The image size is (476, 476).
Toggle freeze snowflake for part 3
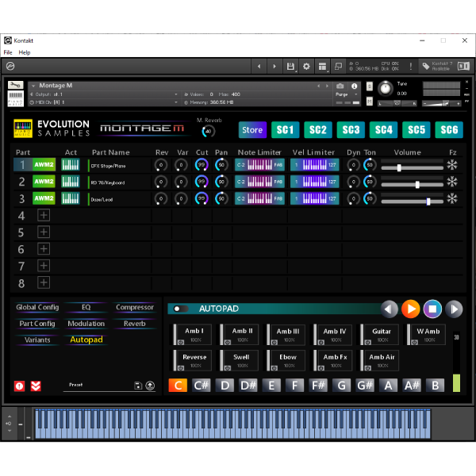[452, 198]
